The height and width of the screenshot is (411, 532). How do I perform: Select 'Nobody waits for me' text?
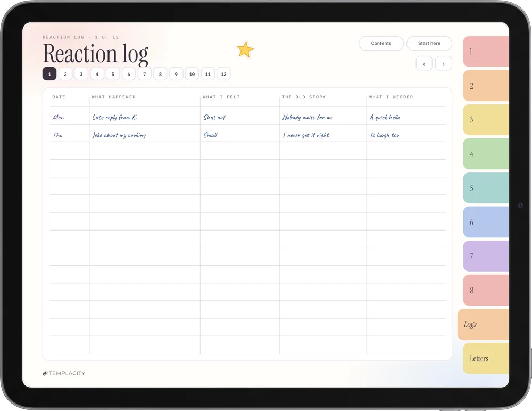tap(307, 117)
